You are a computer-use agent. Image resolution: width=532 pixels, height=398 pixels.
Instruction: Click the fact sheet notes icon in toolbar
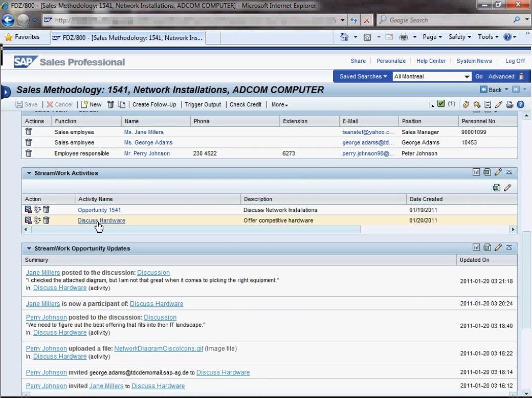click(488, 104)
